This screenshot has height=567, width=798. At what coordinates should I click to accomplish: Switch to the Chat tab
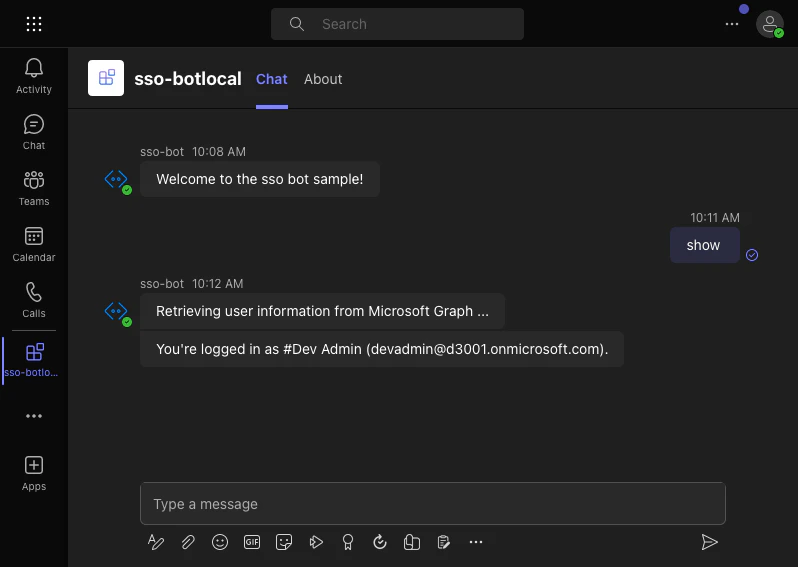272,79
